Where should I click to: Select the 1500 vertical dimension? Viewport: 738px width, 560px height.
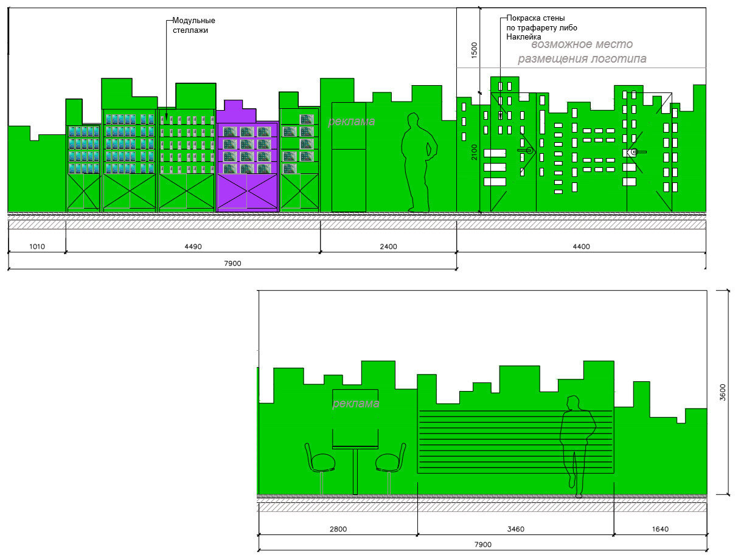click(475, 50)
